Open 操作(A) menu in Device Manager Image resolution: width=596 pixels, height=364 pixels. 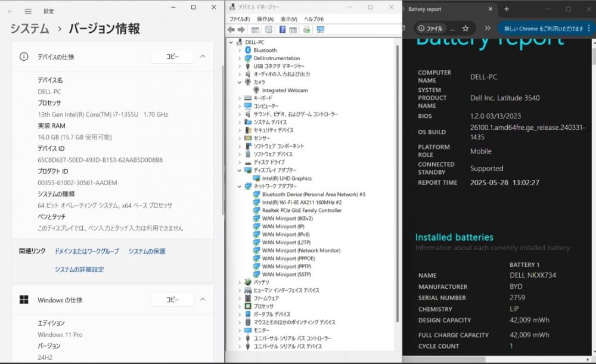pos(265,19)
